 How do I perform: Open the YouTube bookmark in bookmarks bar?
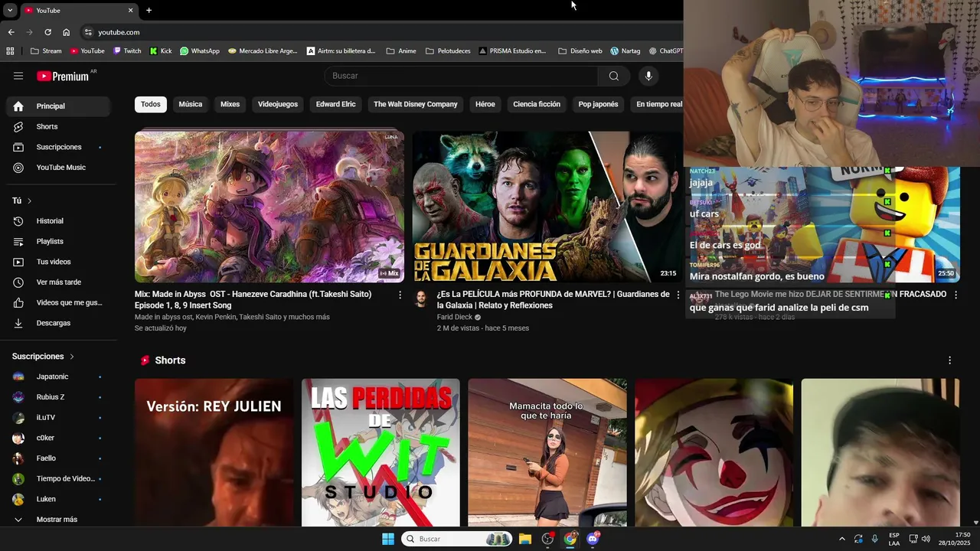87,51
